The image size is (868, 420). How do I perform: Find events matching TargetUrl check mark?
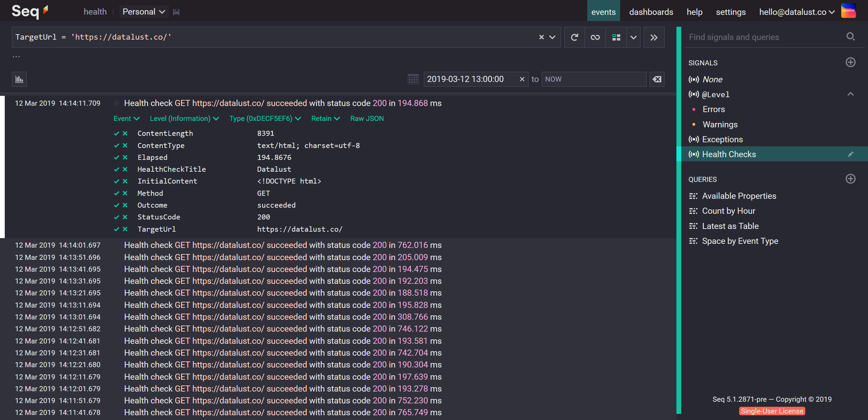click(117, 229)
